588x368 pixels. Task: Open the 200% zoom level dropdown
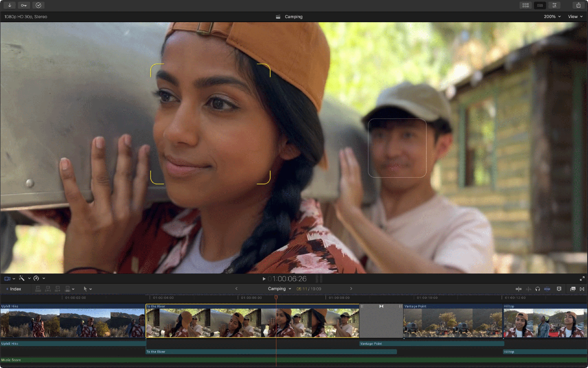(x=552, y=17)
